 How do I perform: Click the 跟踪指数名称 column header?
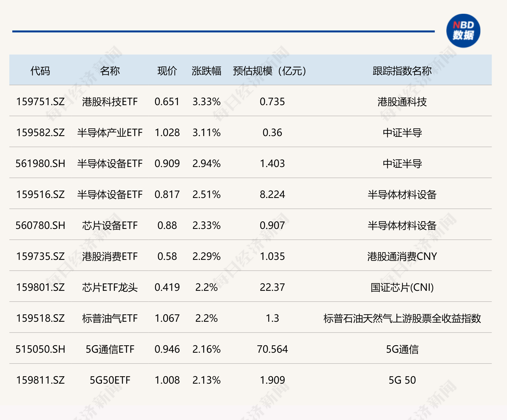[x=402, y=71]
